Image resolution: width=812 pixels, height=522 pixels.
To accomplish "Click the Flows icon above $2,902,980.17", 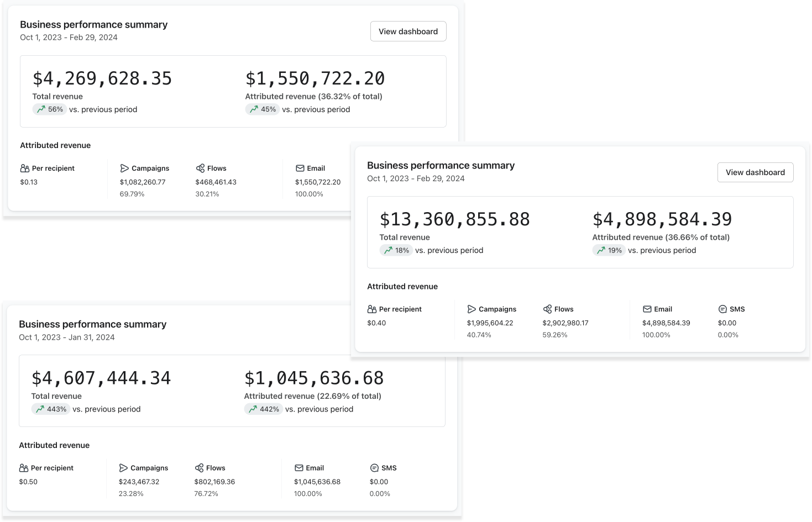I will pos(547,309).
